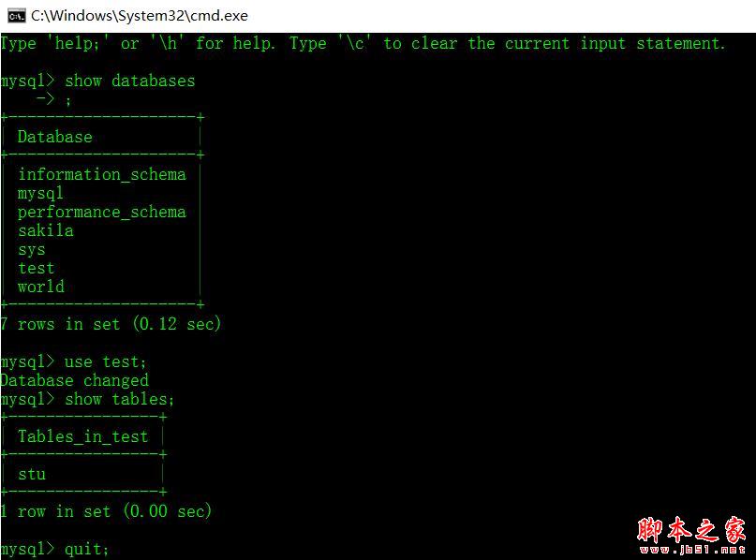
Task: Click the C:\Windows\System32\cmd.exe window title
Action: pyautogui.click(x=140, y=16)
